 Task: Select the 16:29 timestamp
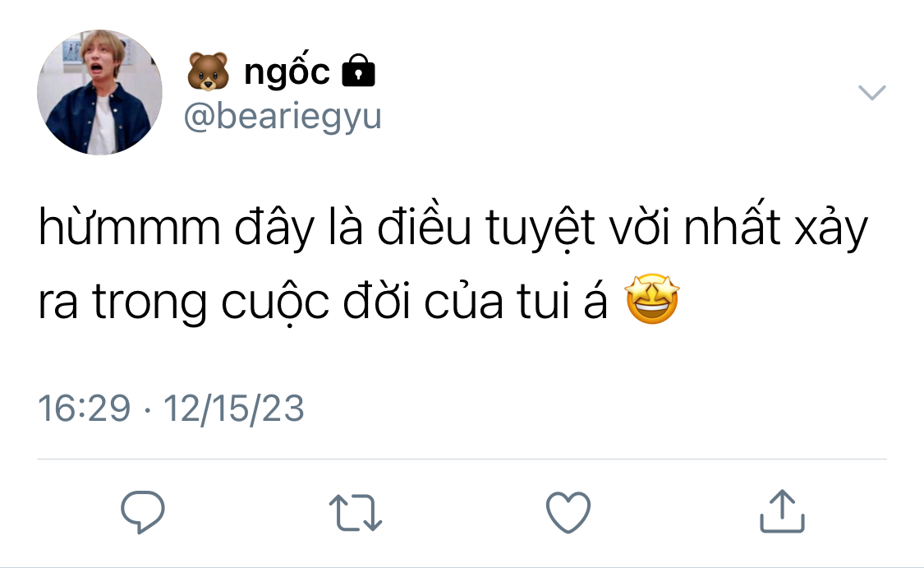click(x=85, y=409)
